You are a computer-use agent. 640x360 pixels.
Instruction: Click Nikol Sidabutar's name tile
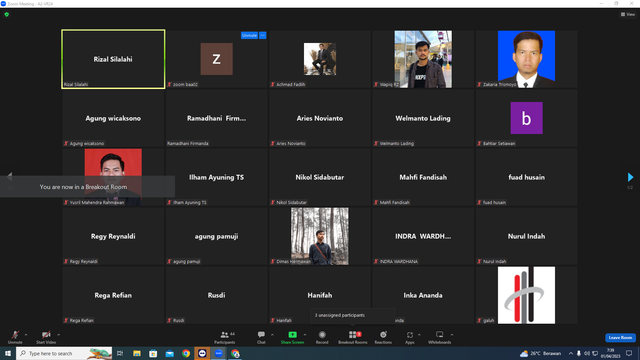(320, 177)
